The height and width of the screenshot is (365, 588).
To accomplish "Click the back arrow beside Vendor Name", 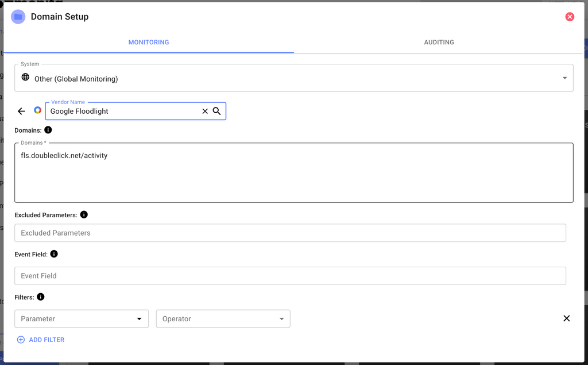I will (x=21, y=111).
